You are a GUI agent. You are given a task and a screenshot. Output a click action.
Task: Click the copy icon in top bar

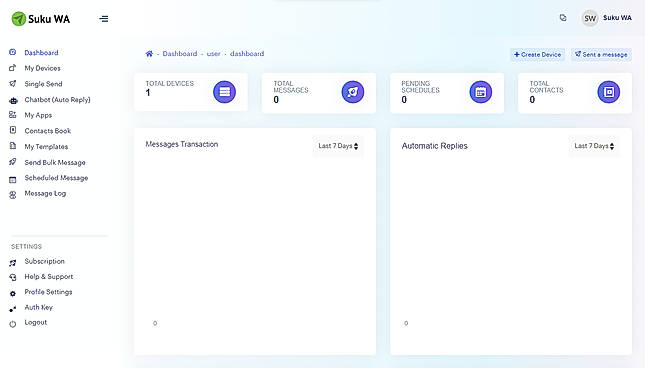click(x=563, y=18)
